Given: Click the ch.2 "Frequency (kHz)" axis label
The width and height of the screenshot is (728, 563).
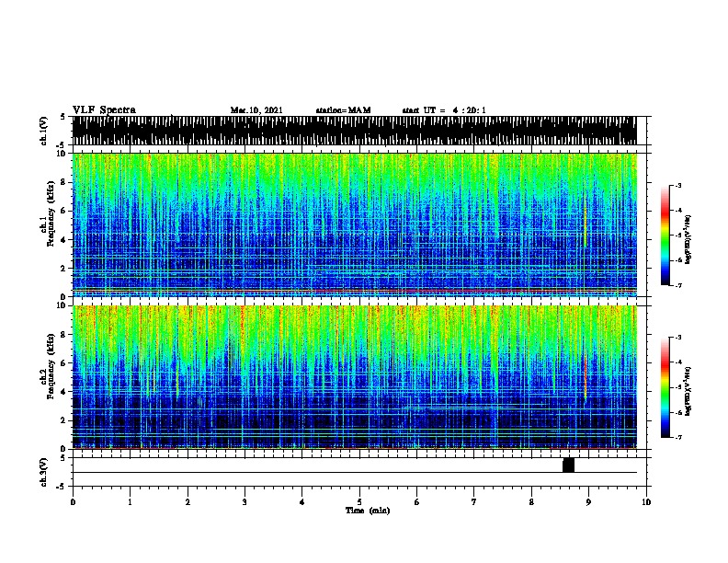Looking at the screenshot, I should click(x=51, y=366).
